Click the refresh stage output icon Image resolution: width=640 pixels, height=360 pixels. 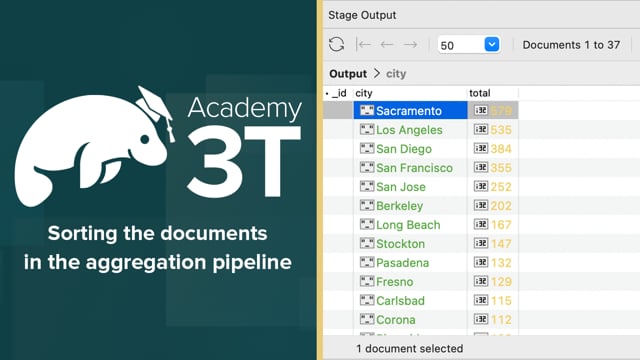coord(336,44)
